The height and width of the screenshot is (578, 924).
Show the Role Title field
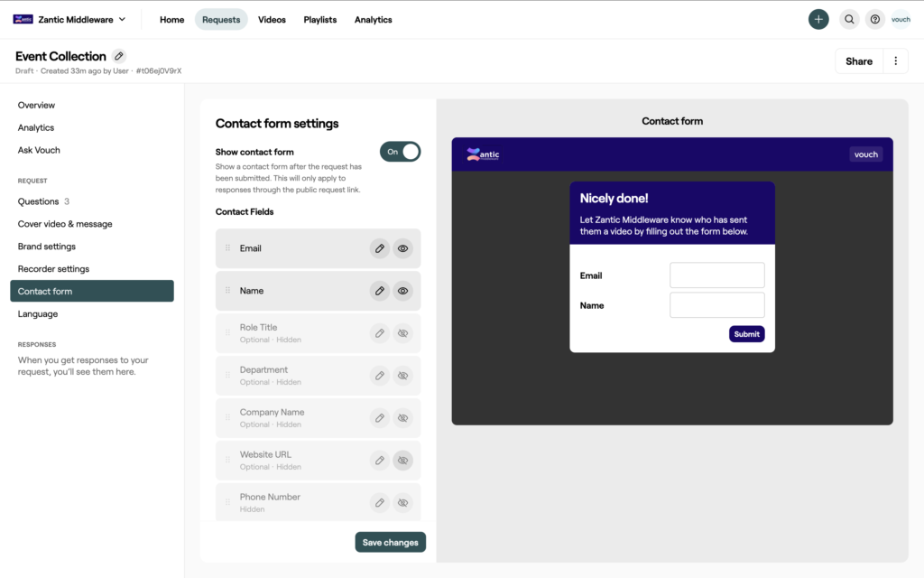(403, 333)
